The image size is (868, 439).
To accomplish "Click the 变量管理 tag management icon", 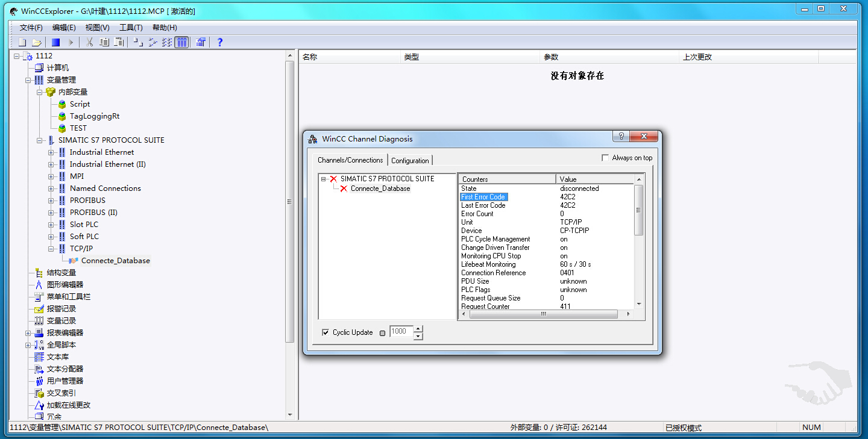I will click(x=39, y=80).
